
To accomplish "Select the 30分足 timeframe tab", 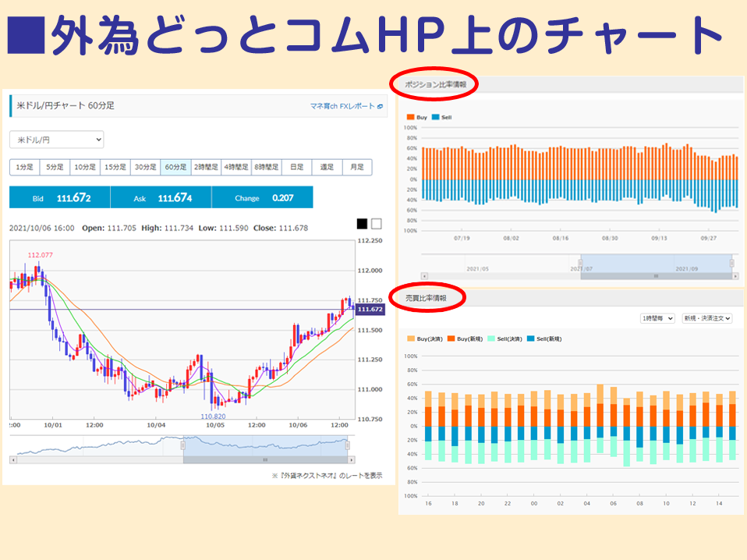I will pos(145,167).
